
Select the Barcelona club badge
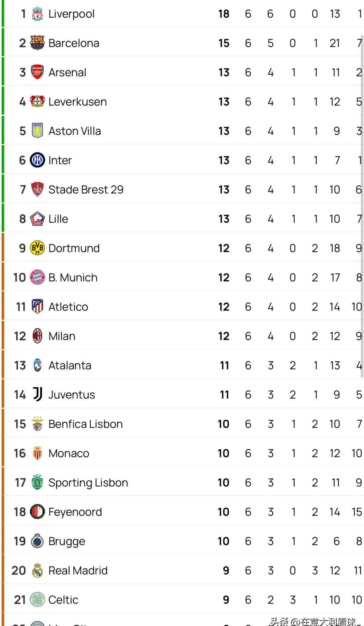pos(37,43)
